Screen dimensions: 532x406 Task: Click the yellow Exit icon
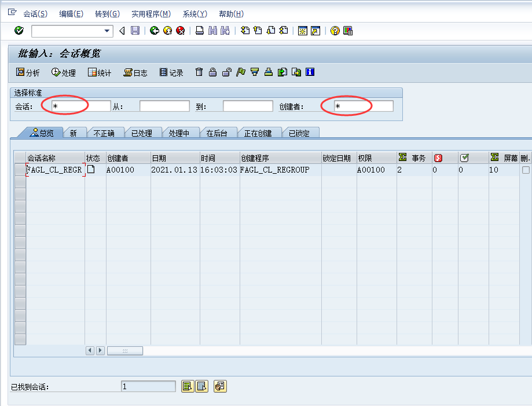click(168, 31)
